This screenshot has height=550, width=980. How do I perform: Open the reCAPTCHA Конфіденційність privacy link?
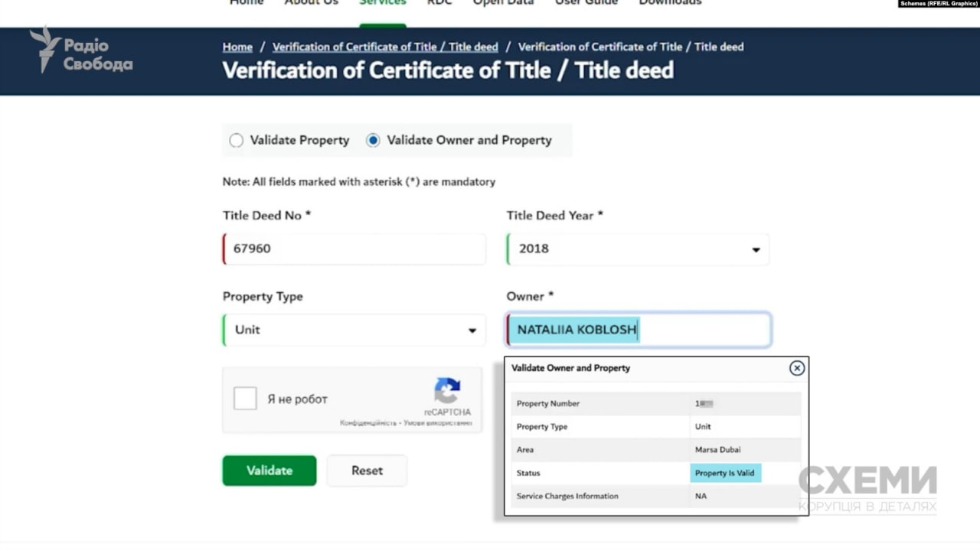pyautogui.click(x=368, y=423)
